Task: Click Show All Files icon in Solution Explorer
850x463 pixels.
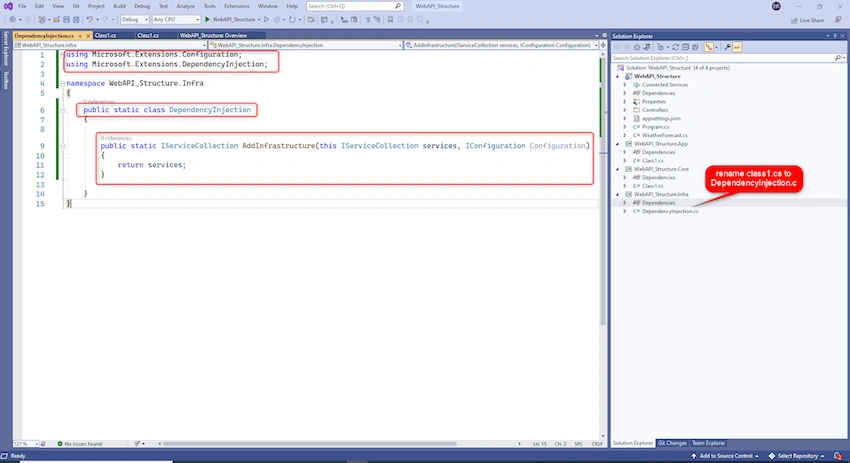Action: pos(695,47)
